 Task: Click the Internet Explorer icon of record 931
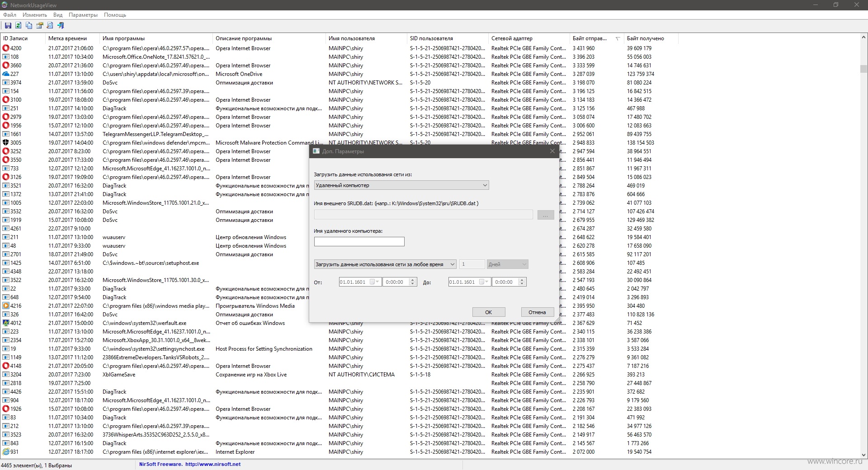(6, 451)
